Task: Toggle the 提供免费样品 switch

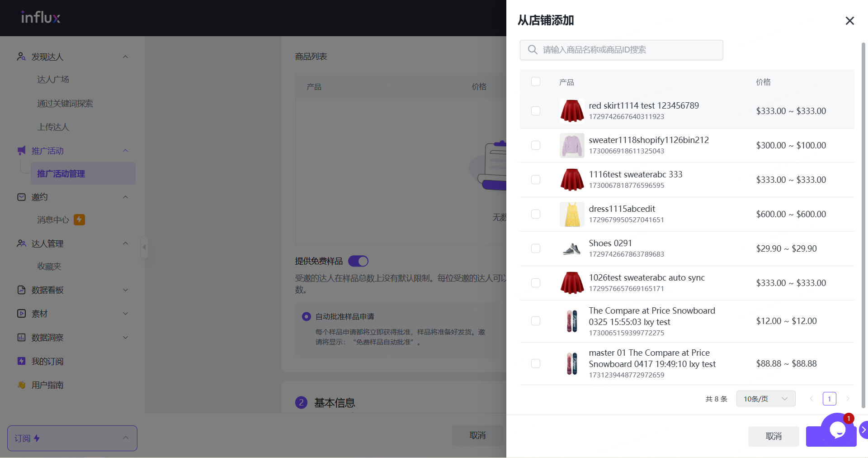Action: coord(358,261)
